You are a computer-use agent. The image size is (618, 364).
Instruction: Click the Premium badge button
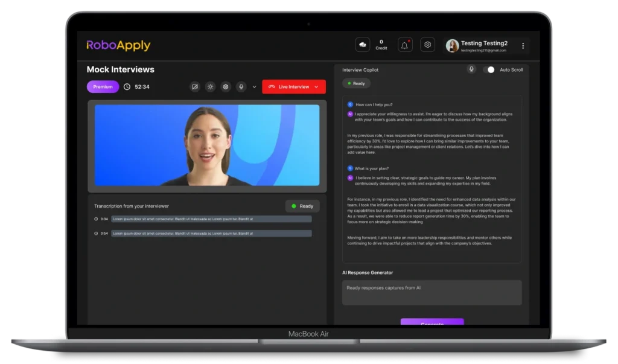[103, 87]
